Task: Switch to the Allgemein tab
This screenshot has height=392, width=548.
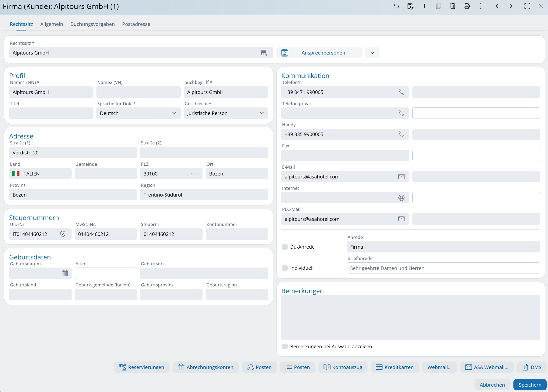Action: point(52,24)
